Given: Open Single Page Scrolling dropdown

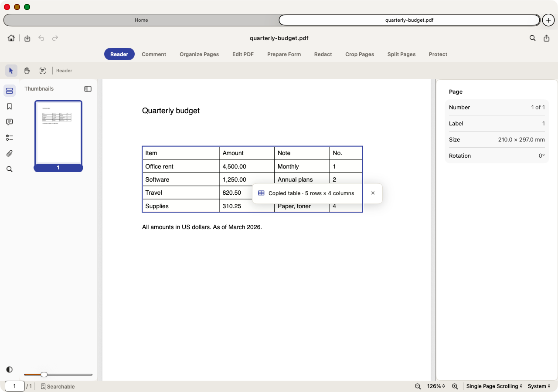Looking at the screenshot, I should [x=494, y=386].
